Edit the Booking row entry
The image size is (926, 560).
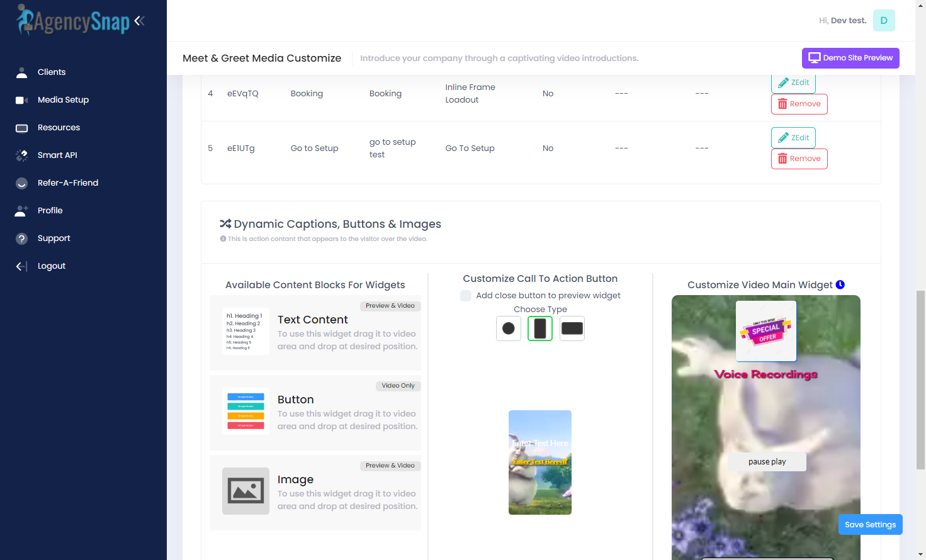point(793,83)
